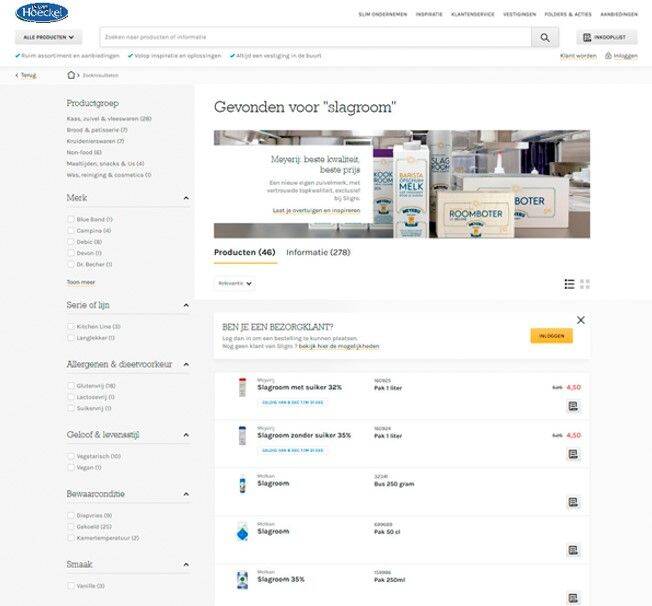Enable the Lactosevrij filter
This screenshot has width=652, height=606.
(71, 397)
